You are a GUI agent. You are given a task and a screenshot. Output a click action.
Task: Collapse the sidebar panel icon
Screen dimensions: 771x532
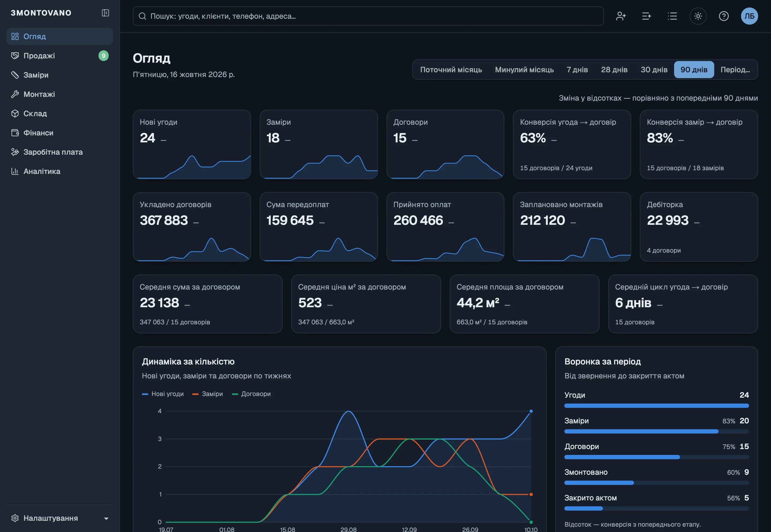105,13
